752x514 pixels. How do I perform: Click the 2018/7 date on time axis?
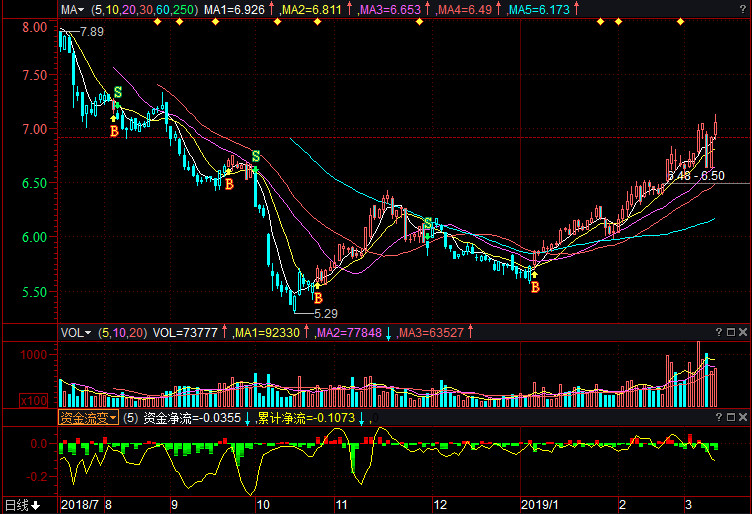[x=80, y=505]
